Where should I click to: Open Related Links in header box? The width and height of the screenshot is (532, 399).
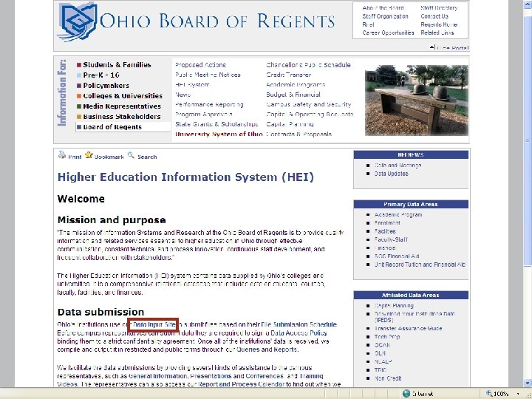click(x=437, y=33)
